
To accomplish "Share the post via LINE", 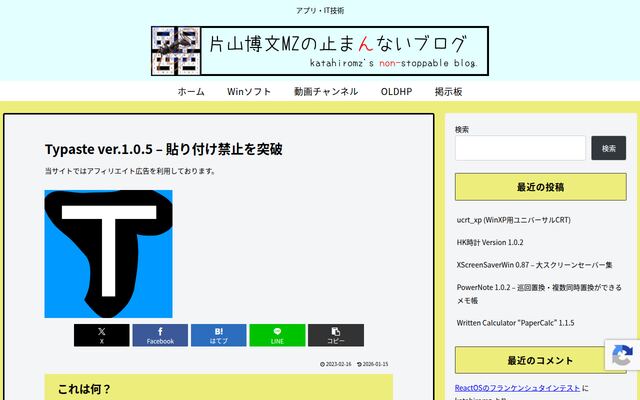I will click(277, 335).
